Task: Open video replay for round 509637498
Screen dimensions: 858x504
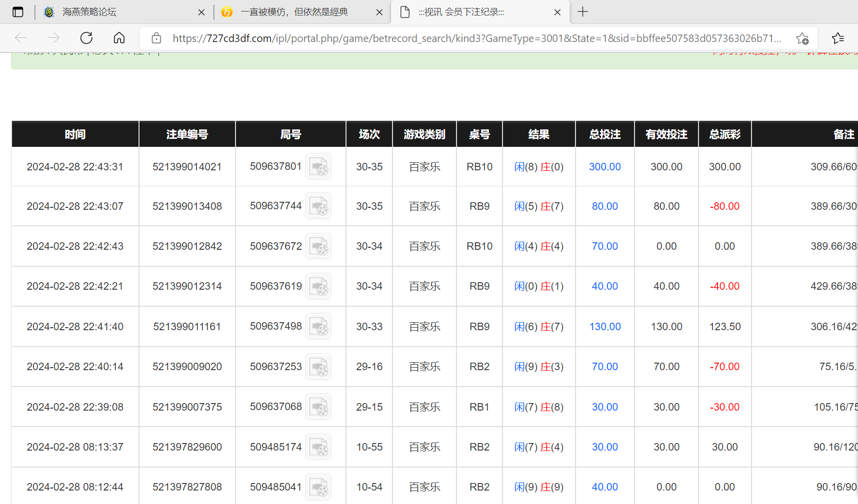Action: tap(318, 326)
